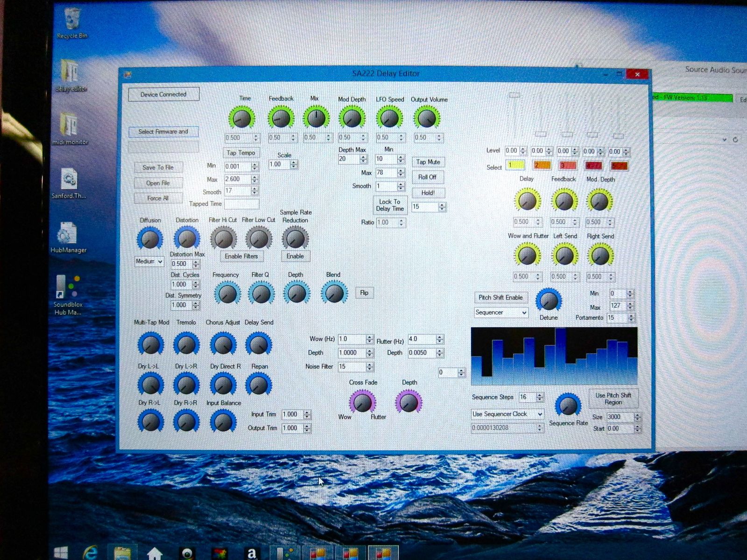The width and height of the screenshot is (747, 560).
Task: Select tap swatch 3
Action: [x=568, y=165]
